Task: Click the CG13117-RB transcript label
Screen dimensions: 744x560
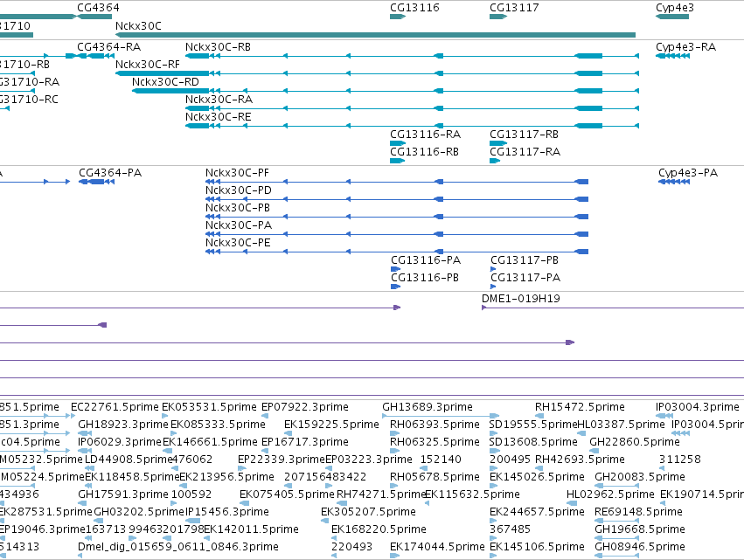Action: coord(524,135)
